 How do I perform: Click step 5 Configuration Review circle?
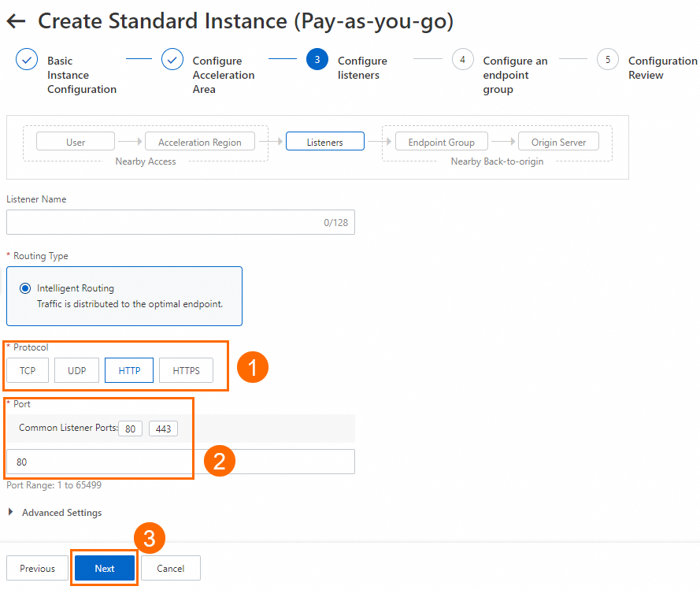click(x=608, y=60)
